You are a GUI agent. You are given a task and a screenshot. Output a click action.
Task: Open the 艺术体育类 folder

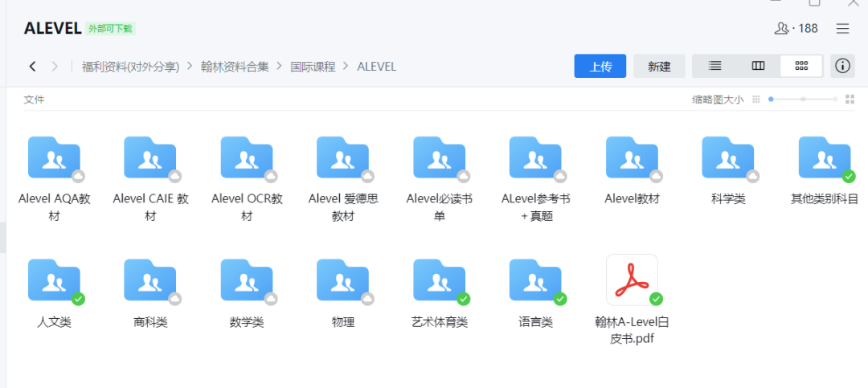click(x=439, y=280)
